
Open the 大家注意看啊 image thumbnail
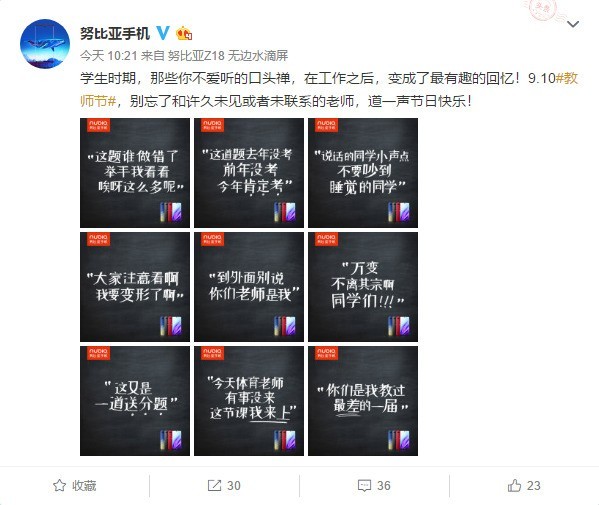(x=135, y=287)
